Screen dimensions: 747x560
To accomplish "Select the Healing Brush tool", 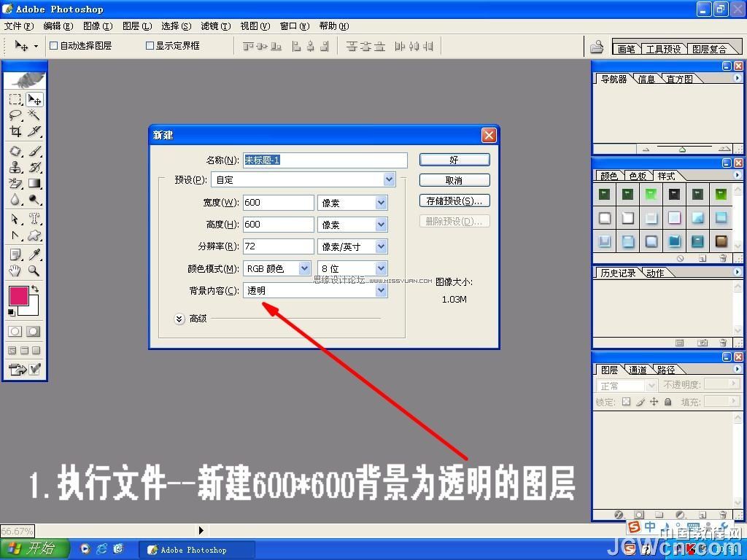I will tap(15, 152).
